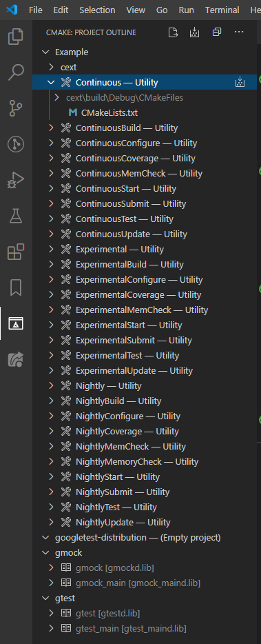Viewport: 261px width, 644px height.
Task: Collapse the Example project node
Action: tap(45, 52)
